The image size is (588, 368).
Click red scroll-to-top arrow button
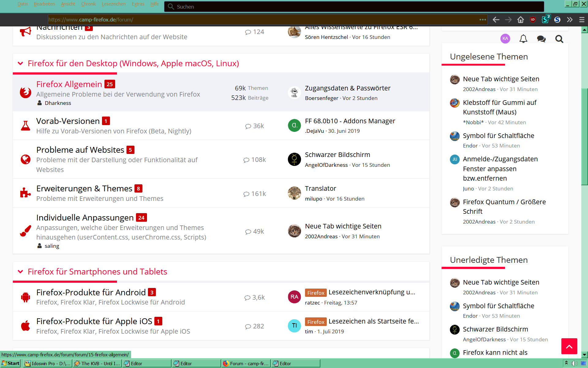click(x=569, y=346)
